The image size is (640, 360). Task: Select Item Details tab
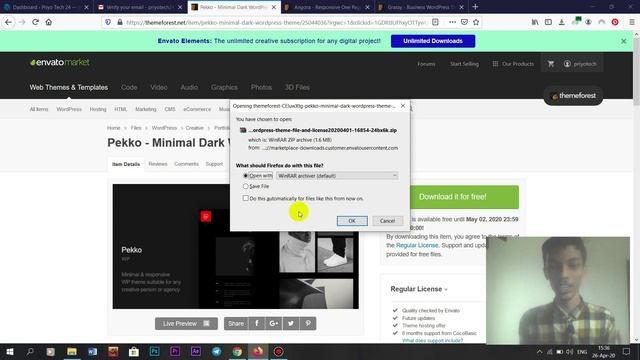pos(126,164)
